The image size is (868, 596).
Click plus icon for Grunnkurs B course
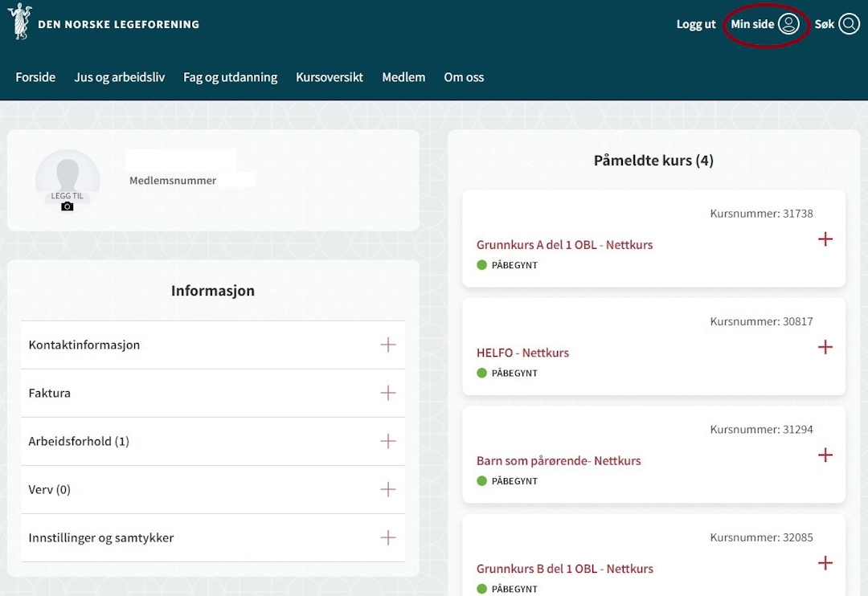[825, 563]
